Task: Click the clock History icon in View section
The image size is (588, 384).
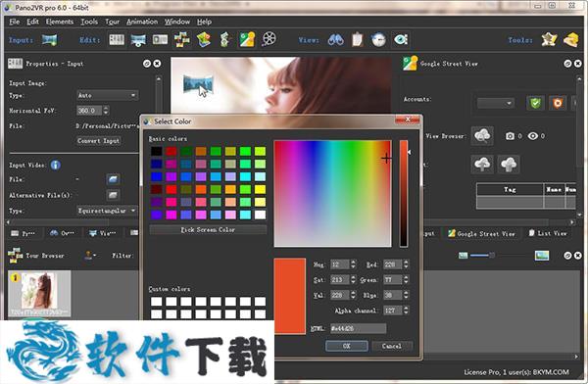Action: pyautogui.click(x=378, y=39)
